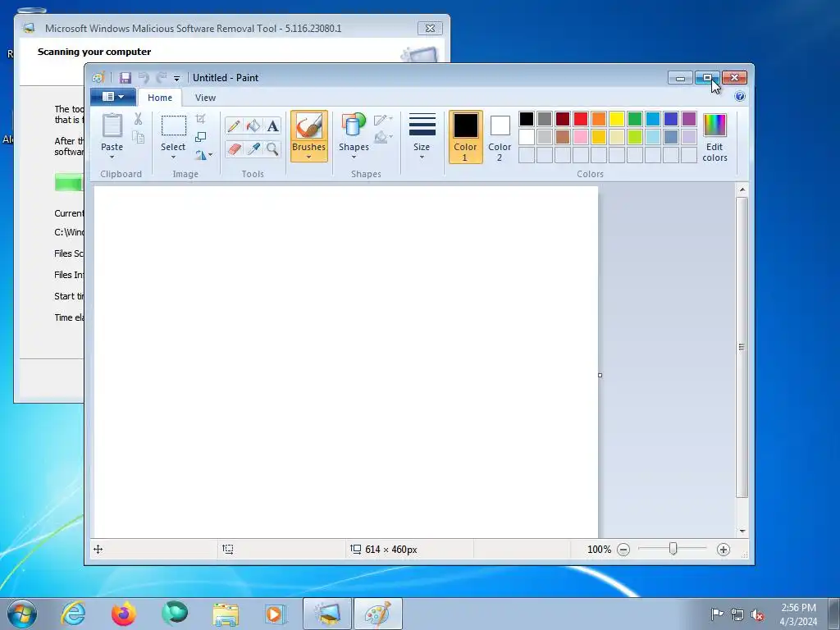Click the Zoom out minus button

[x=623, y=550]
